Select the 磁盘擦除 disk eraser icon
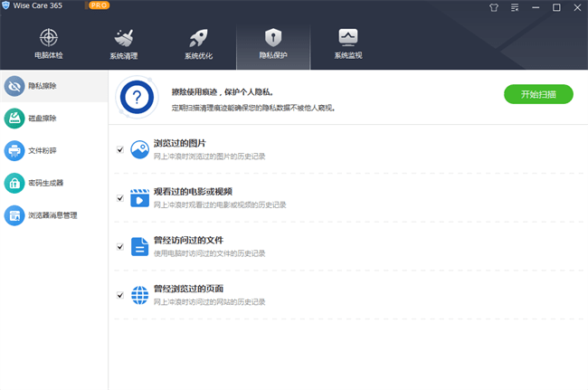Image resolution: width=588 pixels, height=390 pixels. coord(14,118)
